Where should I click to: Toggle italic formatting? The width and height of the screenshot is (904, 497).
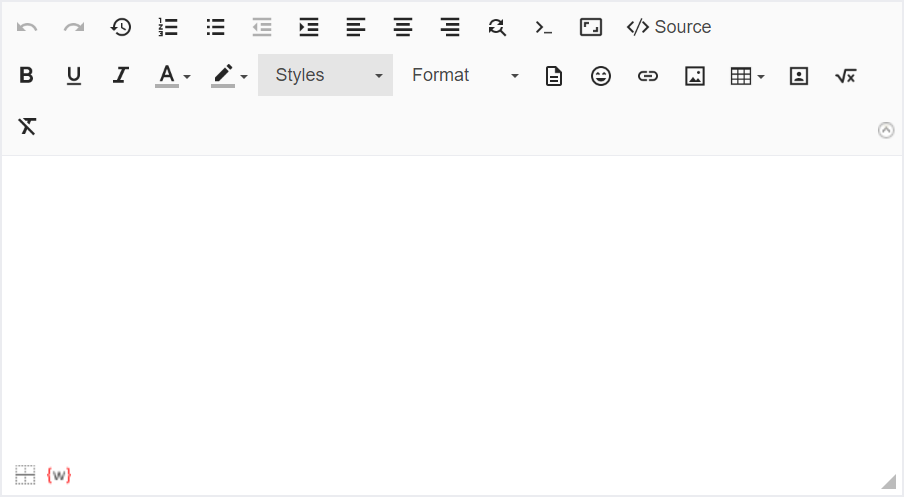[x=120, y=76]
